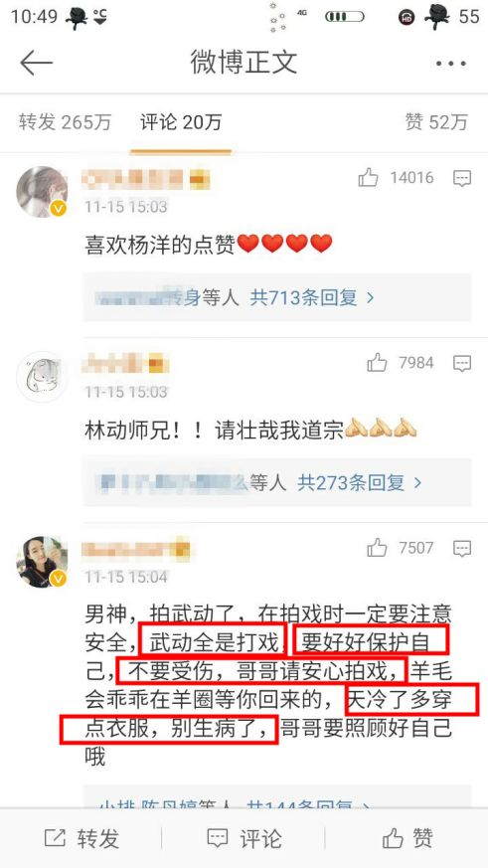Open the third commenter's verified avatar

[x=42, y=562]
